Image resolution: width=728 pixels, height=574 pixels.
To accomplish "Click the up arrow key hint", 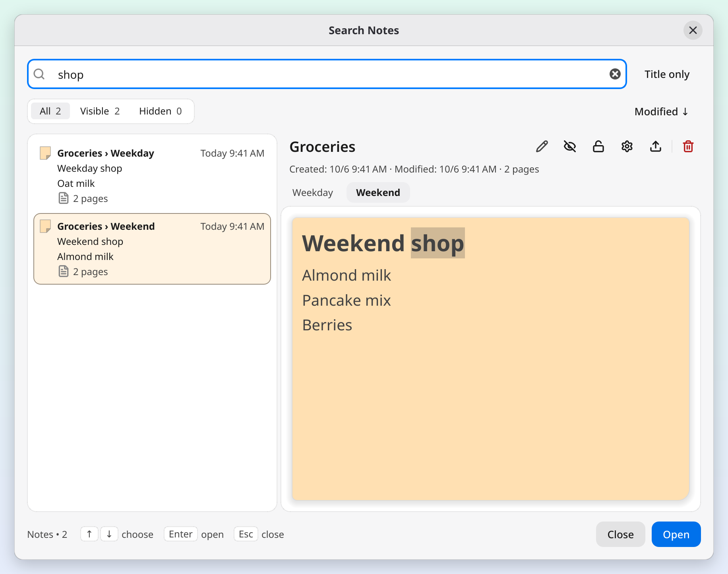I will 89,534.
